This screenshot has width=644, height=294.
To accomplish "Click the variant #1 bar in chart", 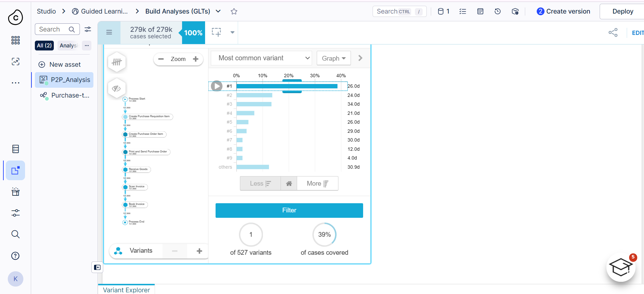I will point(287,86).
